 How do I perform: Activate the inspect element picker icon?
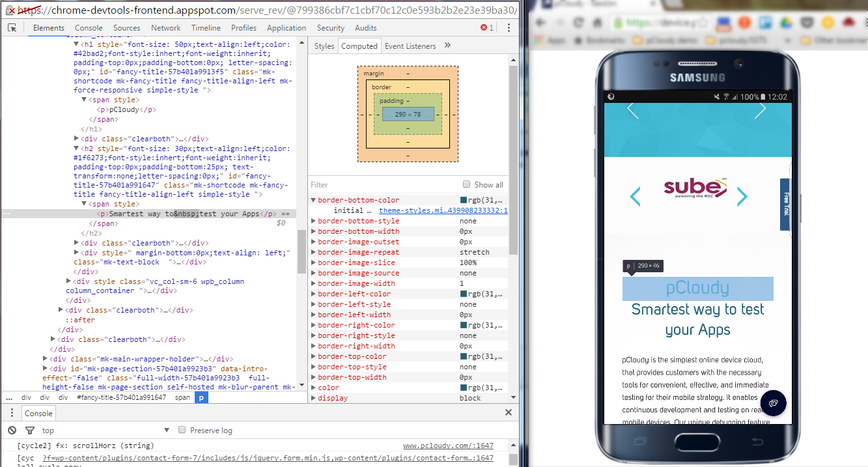pyautogui.click(x=12, y=28)
